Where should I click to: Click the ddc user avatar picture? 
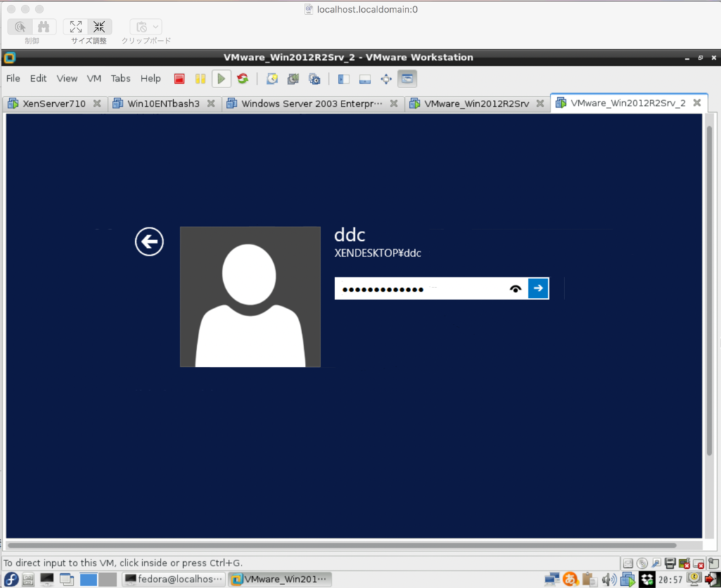[250, 296]
